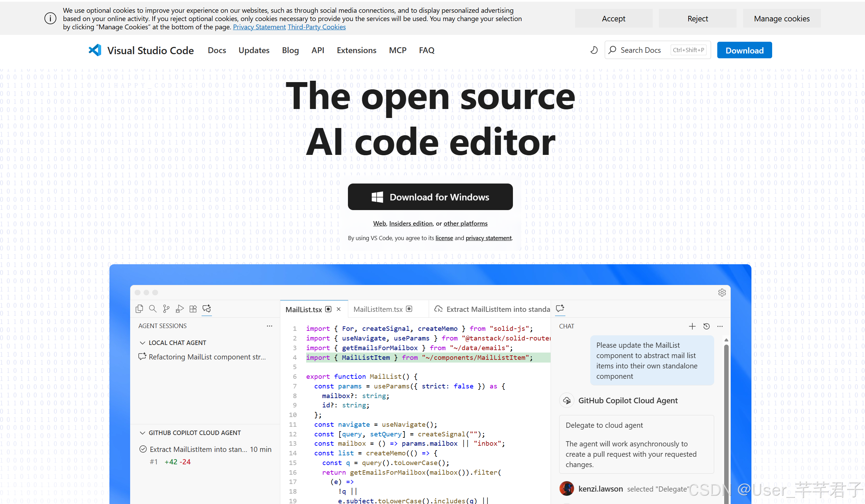The image size is (865, 504).
Task: View other platforms download link
Action: (465, 224)
